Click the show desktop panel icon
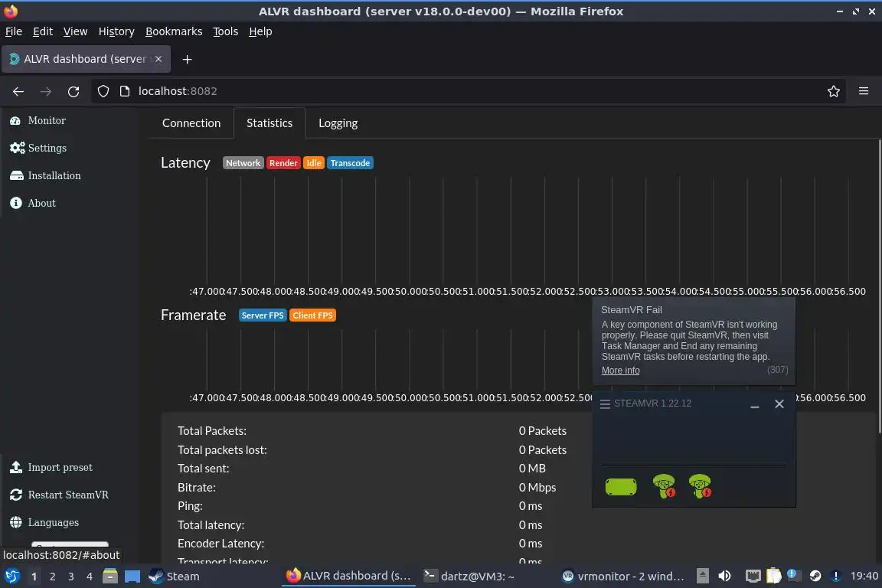882x588 pixels. click(x=132, y=577)
